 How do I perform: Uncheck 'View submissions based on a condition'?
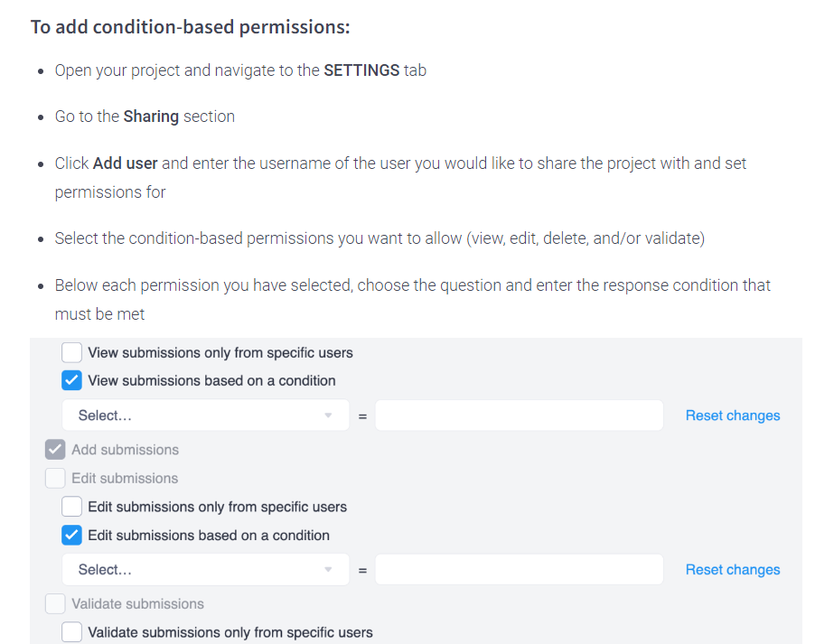(x=71, y=380)
